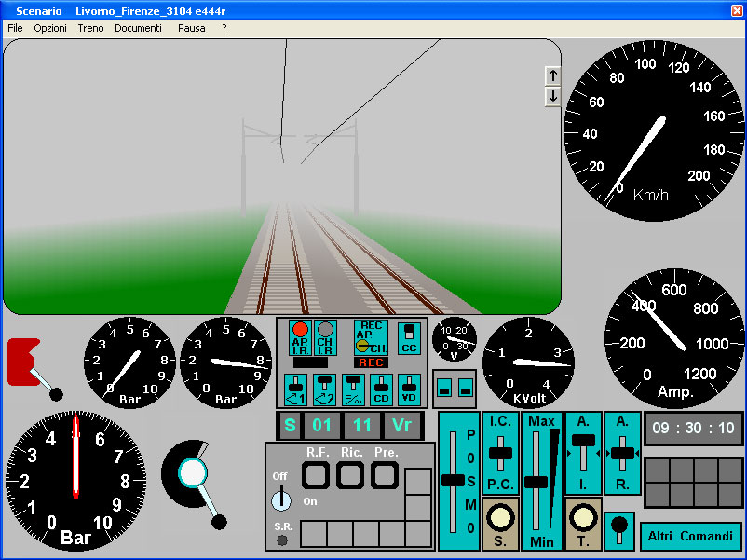
Task: Turn the REC AP/CH selector knob
Action: click(x=362, y=346)
